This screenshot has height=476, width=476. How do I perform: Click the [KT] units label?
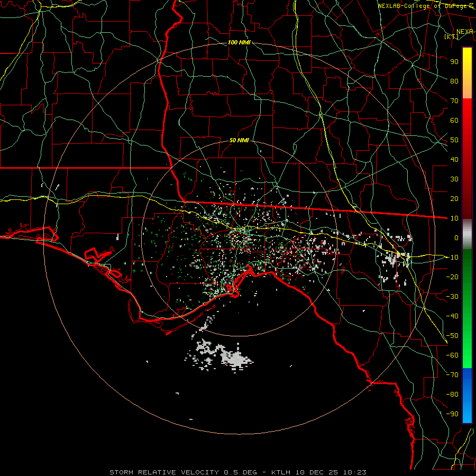tap(452, 36)
